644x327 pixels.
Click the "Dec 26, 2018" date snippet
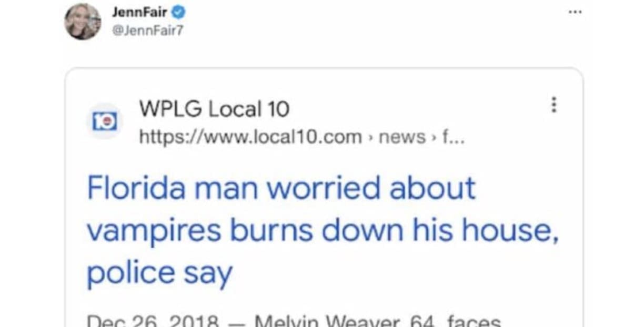click(153, 321)
